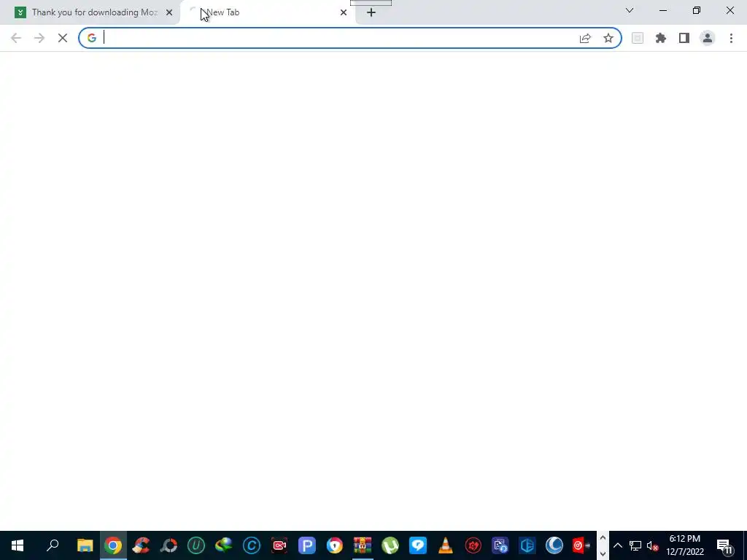Open WinRAR from the taskbar

click(362, 545)
